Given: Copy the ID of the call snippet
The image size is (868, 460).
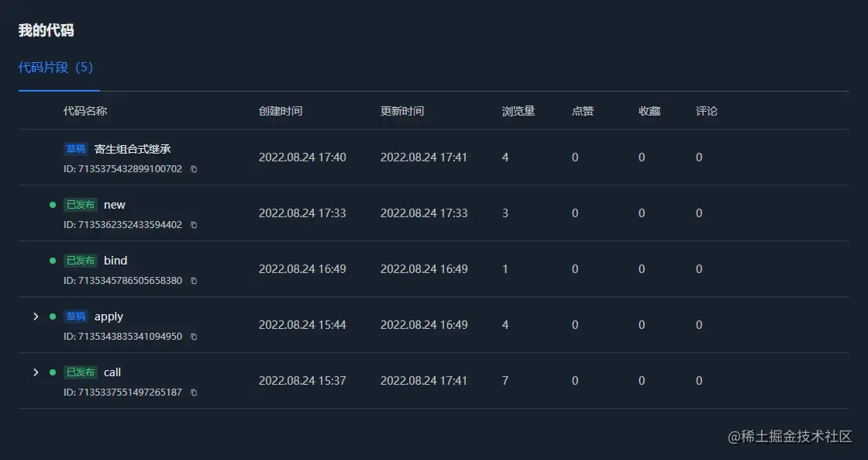Looking at the screenshot, I should pos(193,393).
